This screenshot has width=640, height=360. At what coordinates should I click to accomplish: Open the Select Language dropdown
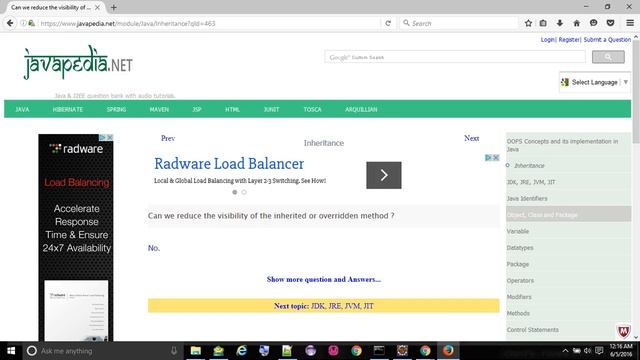595,82
